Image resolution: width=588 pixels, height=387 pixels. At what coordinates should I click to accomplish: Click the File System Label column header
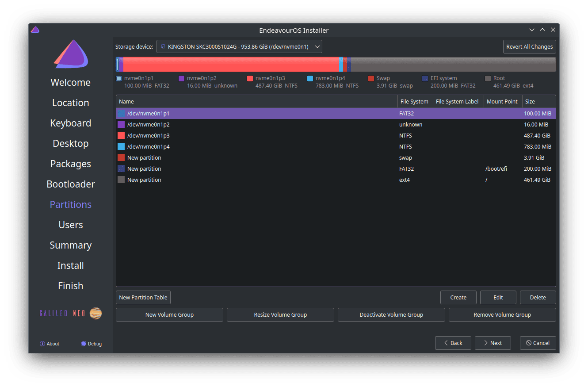[x=458, y=101]
